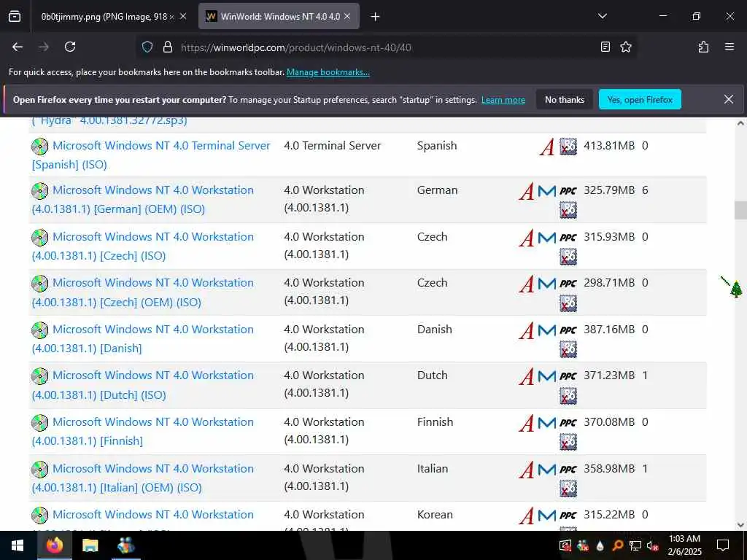Image resolution: width=747 pixels, height=560 pixels.
Task: Open a new tab with plus button
Action: (x=375, y=17)
